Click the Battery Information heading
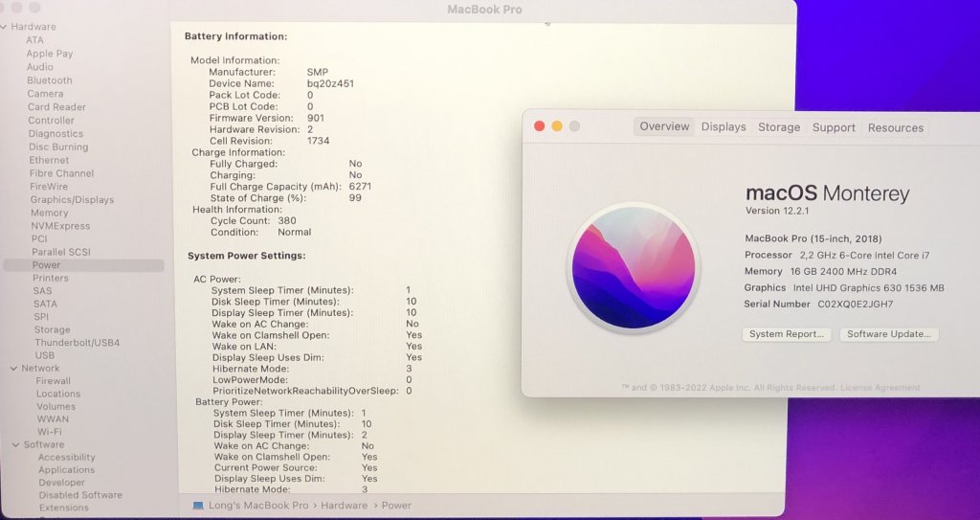The image size is (980, 520). pyautogui.click(x=235, y=36)
